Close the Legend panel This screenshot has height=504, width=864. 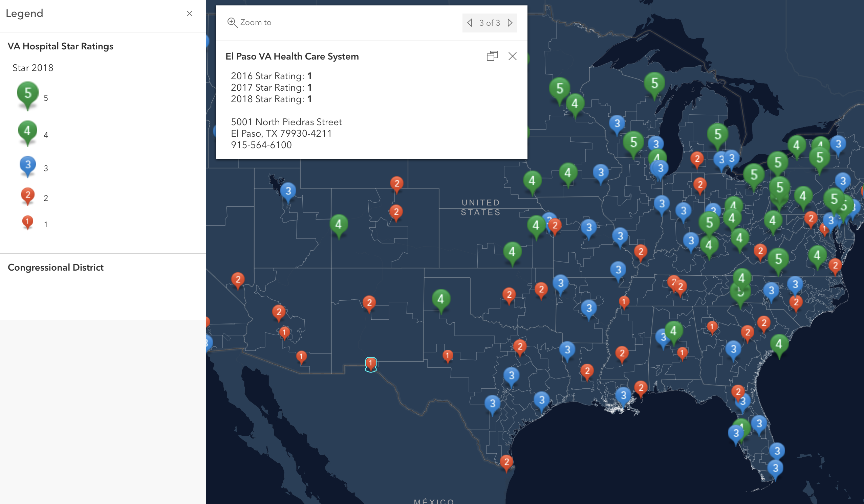[x=189, y=14]
